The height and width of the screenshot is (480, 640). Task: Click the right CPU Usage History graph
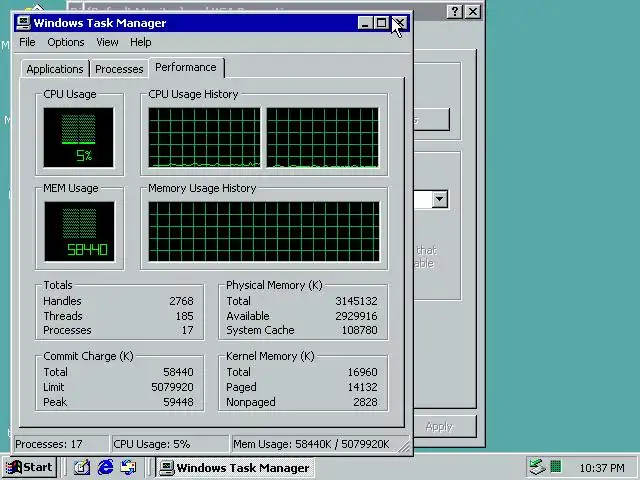(x=322, y=138)
